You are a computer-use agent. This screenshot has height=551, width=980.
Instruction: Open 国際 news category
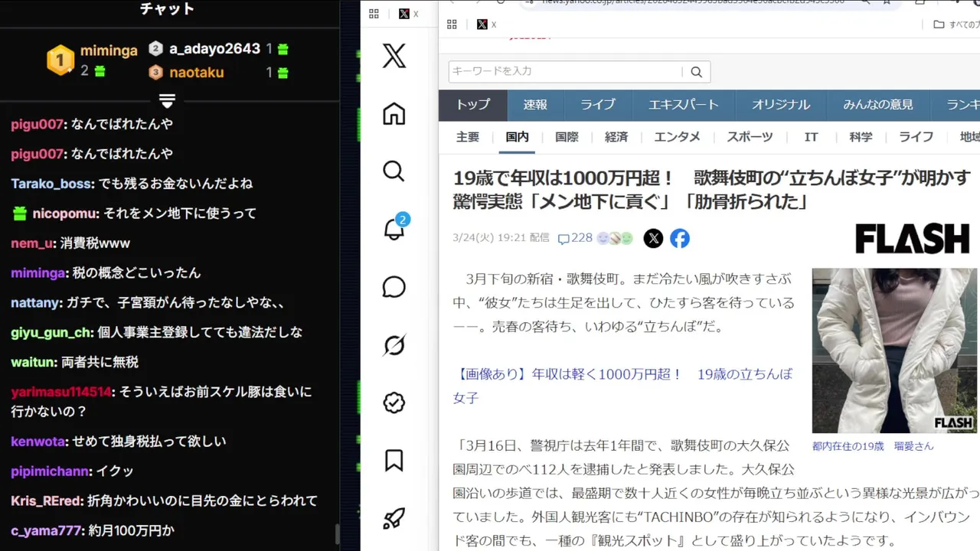coord(567,137)
